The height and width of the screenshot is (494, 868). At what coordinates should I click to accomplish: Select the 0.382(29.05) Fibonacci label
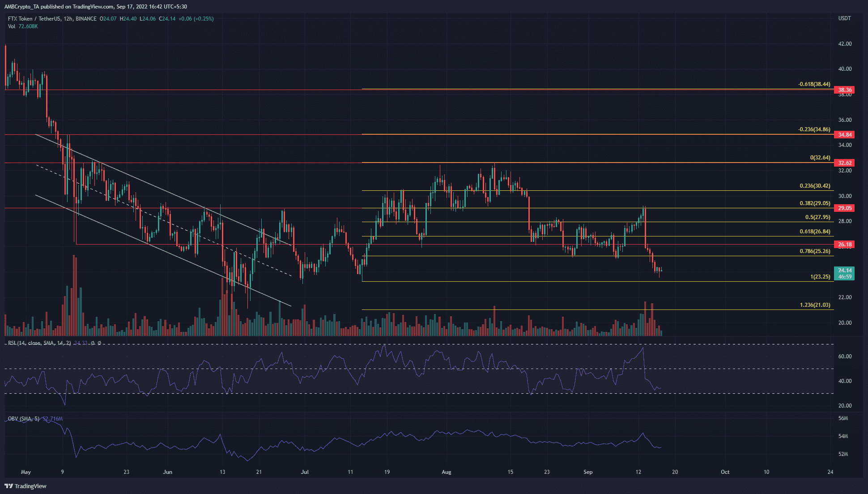(x=815, y=203)
